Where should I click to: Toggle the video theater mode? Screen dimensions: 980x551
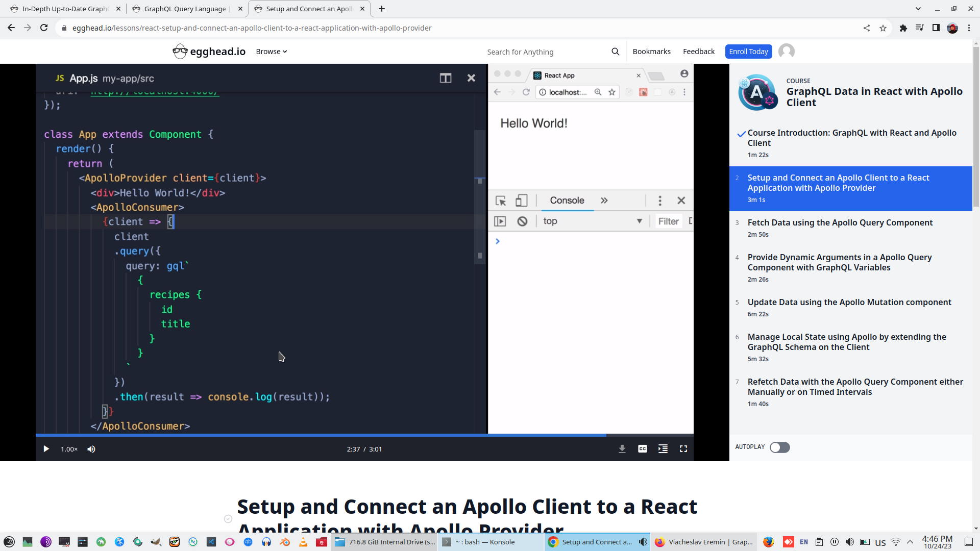tap(663, 449)
